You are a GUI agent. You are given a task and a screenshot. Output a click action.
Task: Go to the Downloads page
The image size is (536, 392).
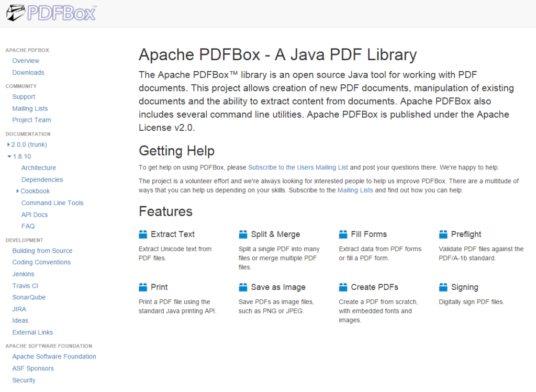point(28,73)
